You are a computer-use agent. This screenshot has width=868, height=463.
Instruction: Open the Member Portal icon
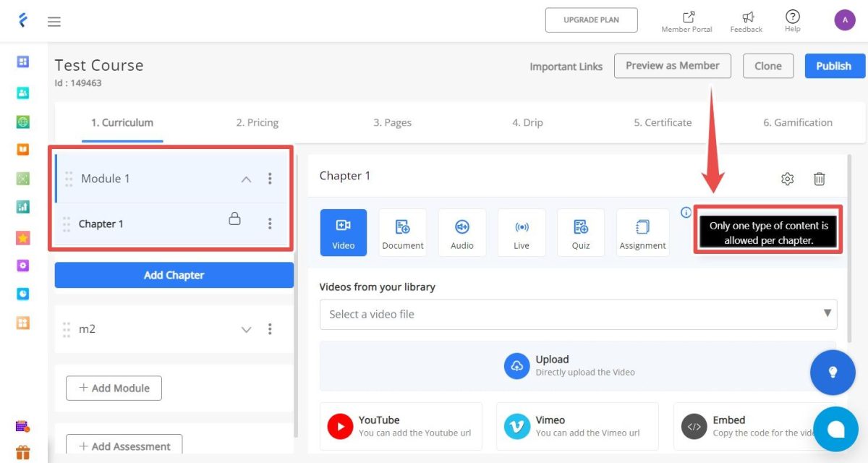coord(689,17)
